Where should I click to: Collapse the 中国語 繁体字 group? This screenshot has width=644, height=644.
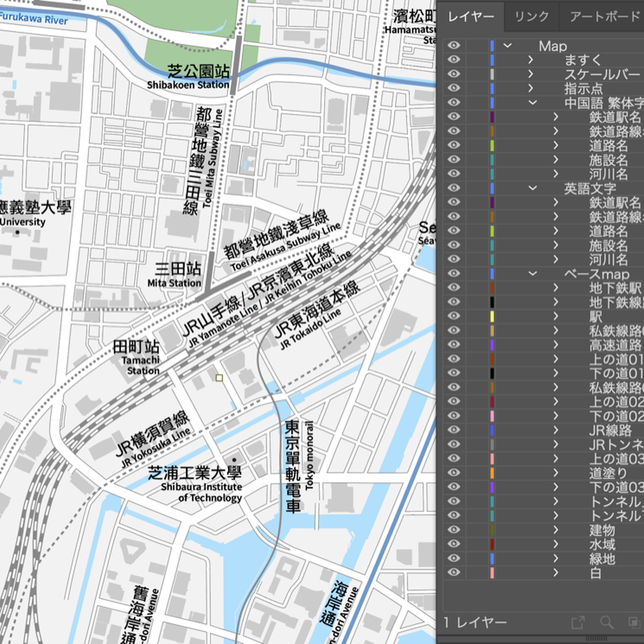[x=533, y=102]
